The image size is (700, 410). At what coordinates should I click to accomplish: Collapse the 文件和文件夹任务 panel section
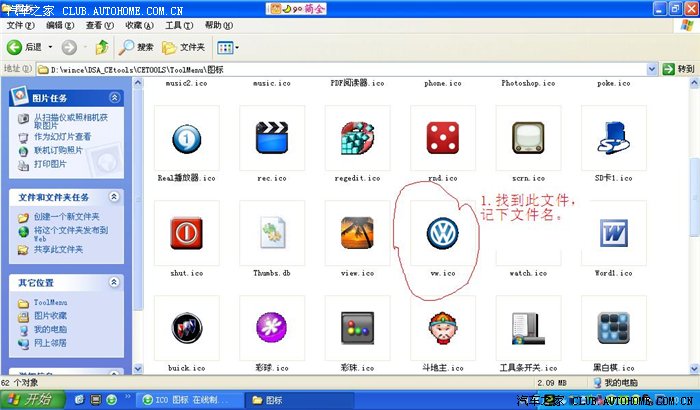114,197
